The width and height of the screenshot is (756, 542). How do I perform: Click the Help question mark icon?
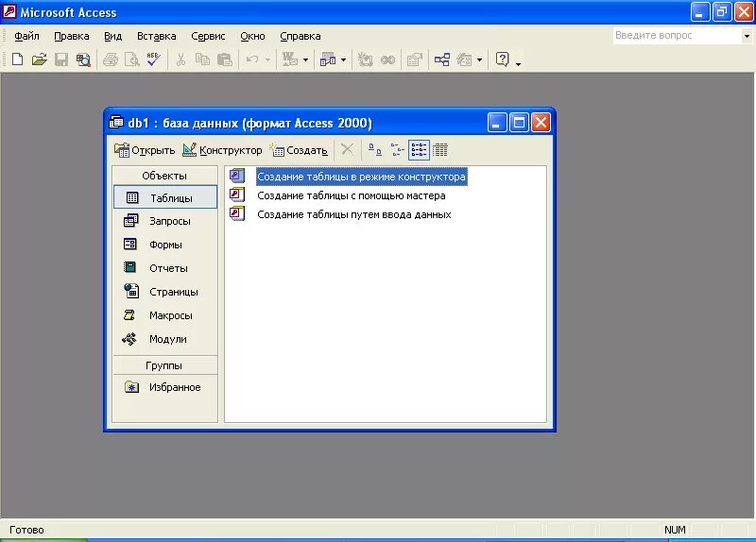502,59
